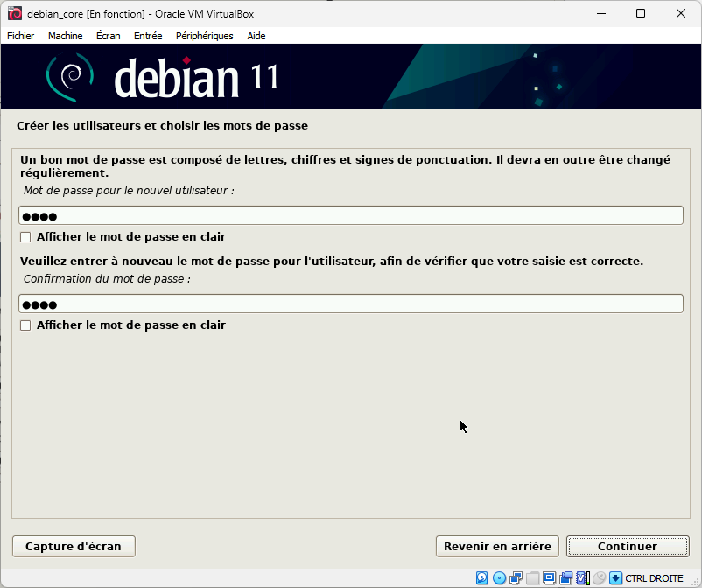
Task: Click the Debian swirl logo
Action: click(x=70, y=76)
